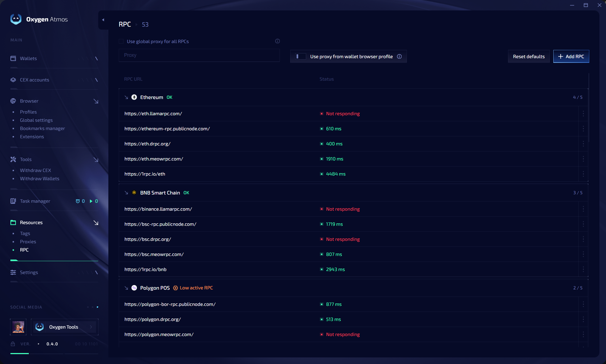Open options menu for polygon.meowrpc.com row
606x364 pixels.
(583, 334)
